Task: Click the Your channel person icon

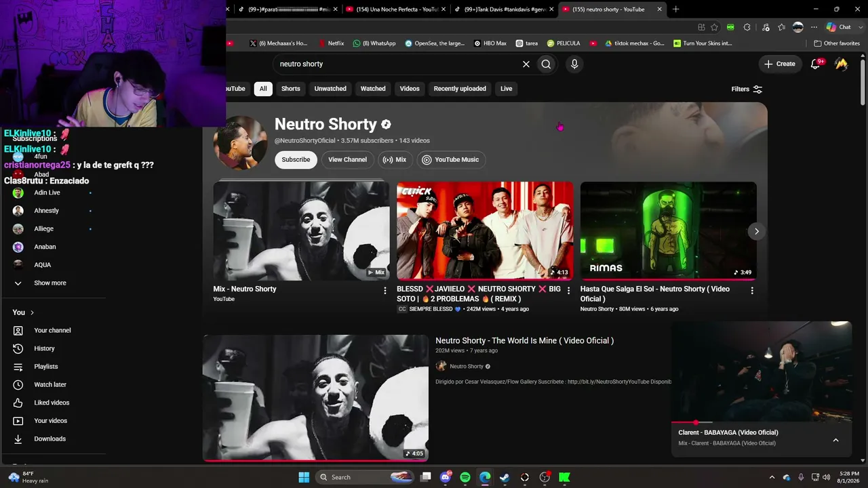Action: click(18, 330)
